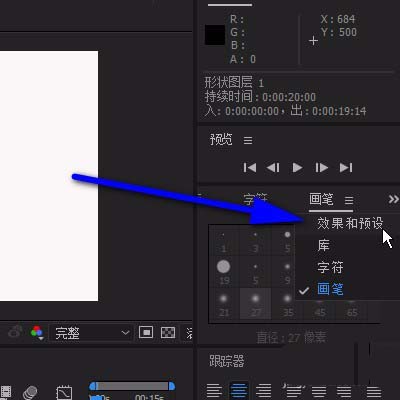Click the white composition canvas
Viewport: 400px width, 400px height.
click(x=49, y=176)
